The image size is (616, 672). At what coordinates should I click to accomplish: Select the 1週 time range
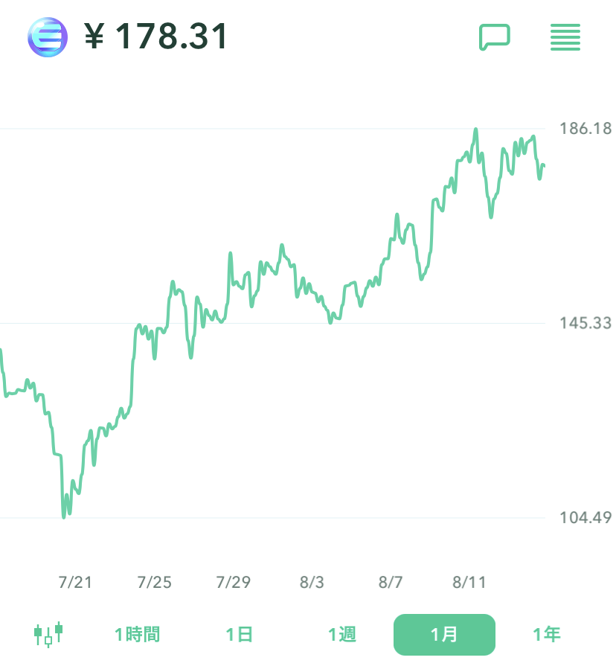[x=342, y=635]
